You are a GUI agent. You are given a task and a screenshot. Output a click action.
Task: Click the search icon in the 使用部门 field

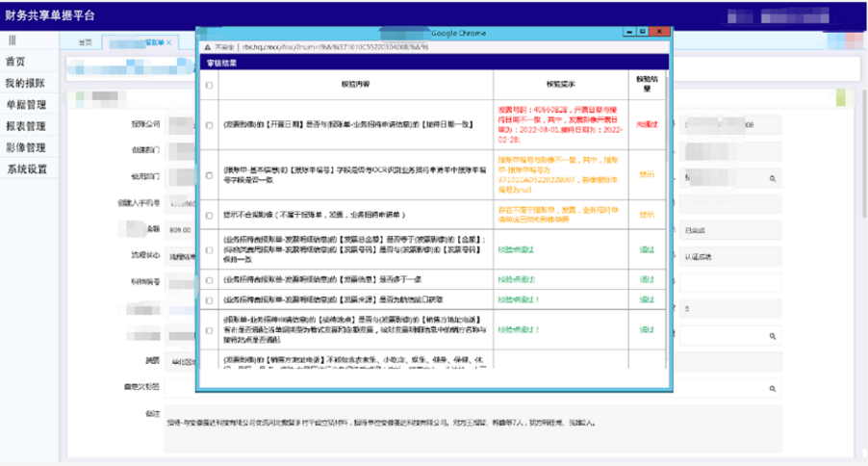773,177
